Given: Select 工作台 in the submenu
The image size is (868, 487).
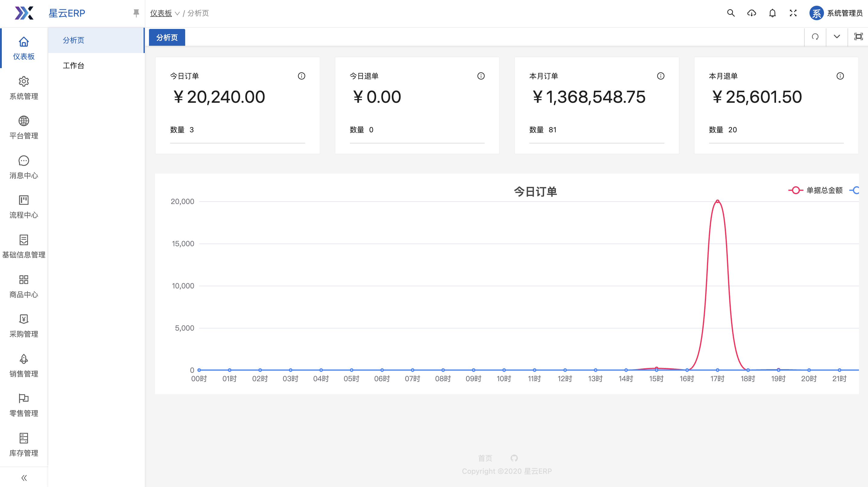Looking at the screenshot, I should point(74,65).
